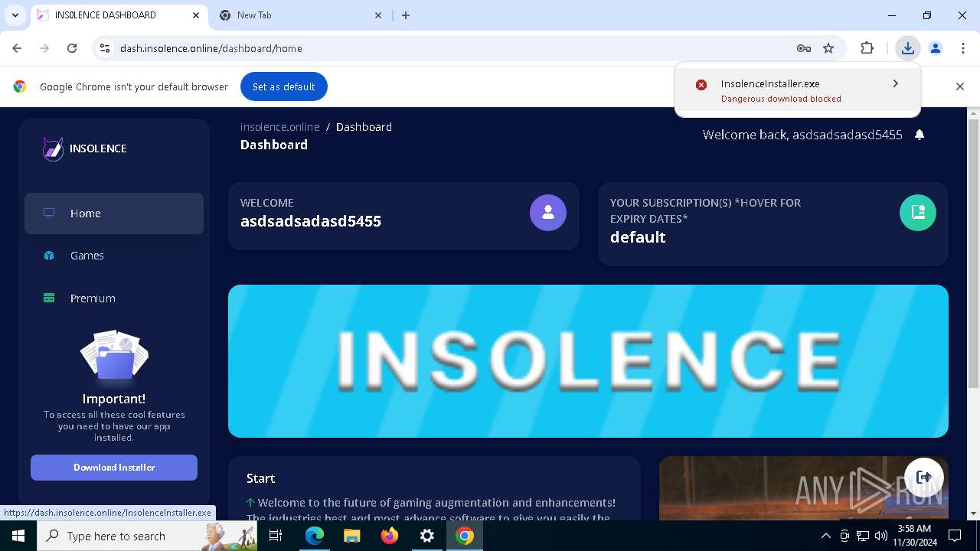This screenshot has height=551, width=980.
Task: Open Chrome profile avatar icon
Action: (x=936, y=48)
